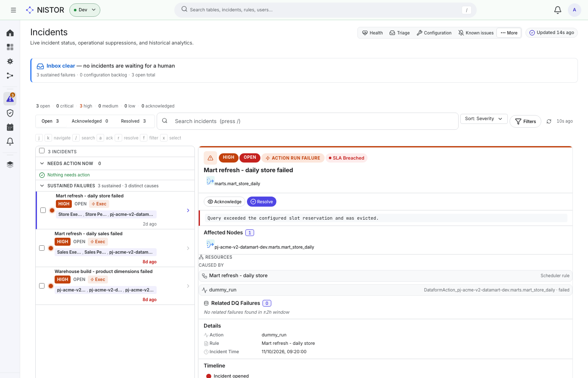Open user avatar A menu
The width and height of the screenshot is (588, 378).
[575, 10]
